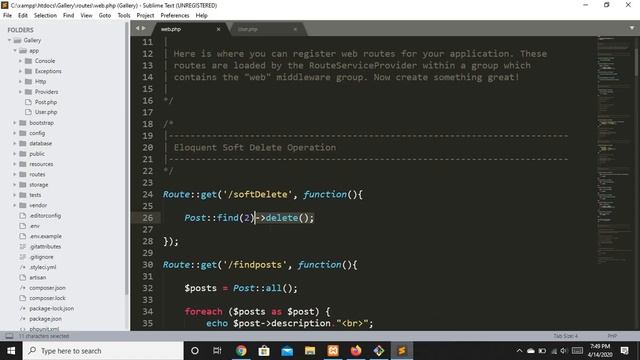Open package-lock.json in the sidebar
Image resolution: width=640 pixels, height=360 pixels.
click(x=51, y=309)
